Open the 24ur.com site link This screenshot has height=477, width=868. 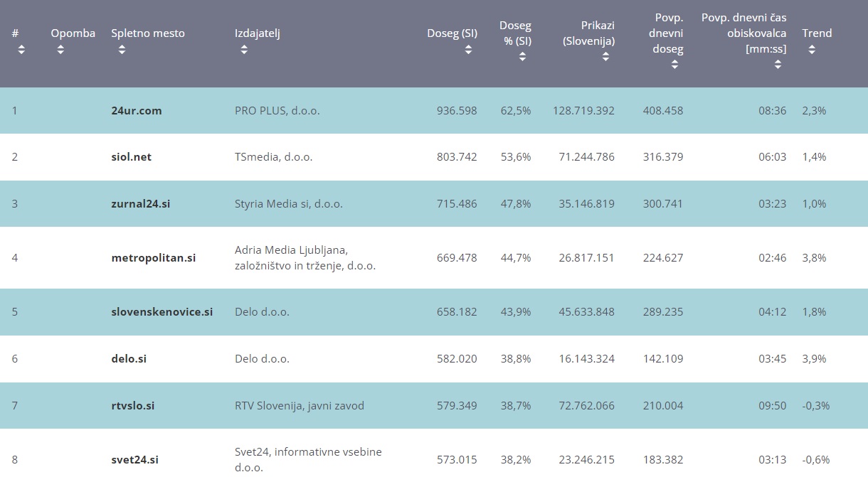pyautogui.click(x=137, y=110)
